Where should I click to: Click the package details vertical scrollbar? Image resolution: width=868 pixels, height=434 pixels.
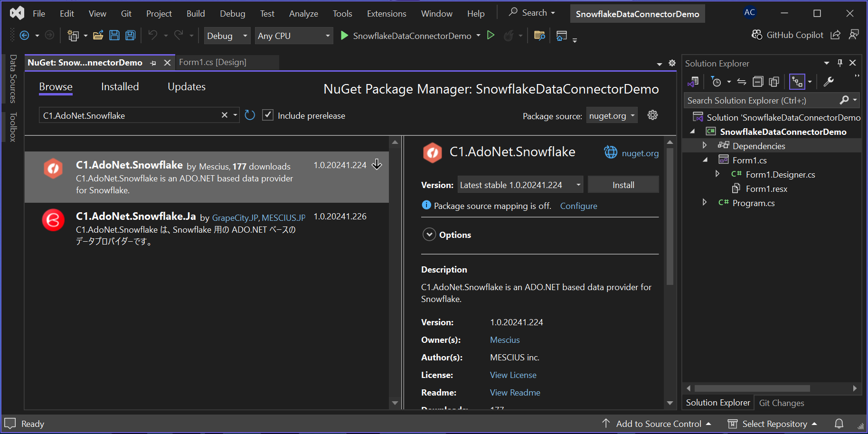pyautogui.click(x=670, y=216)
